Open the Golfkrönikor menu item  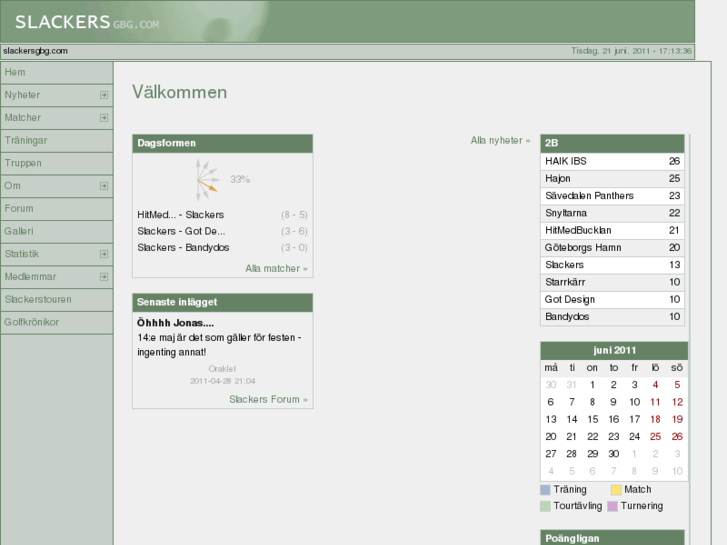coord(57,322)
